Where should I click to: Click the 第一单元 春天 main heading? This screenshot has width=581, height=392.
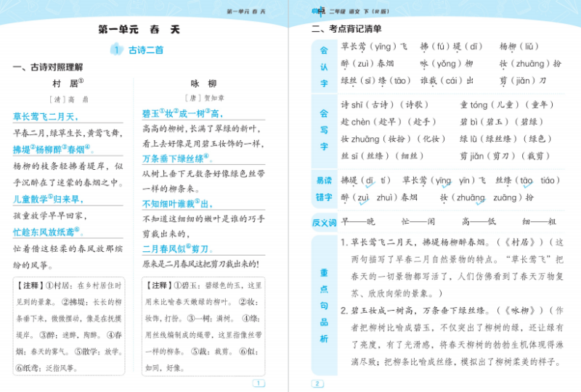[x=138, y=30]
